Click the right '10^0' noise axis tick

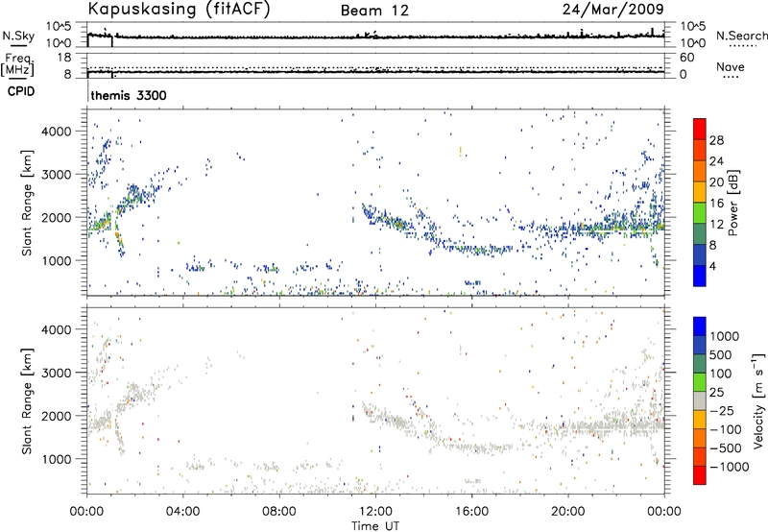(x=692, y=43)
